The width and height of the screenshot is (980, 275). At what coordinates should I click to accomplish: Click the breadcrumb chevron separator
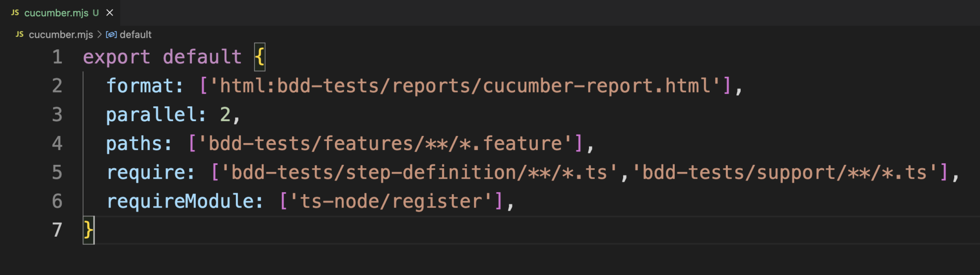tap(100, 34)
